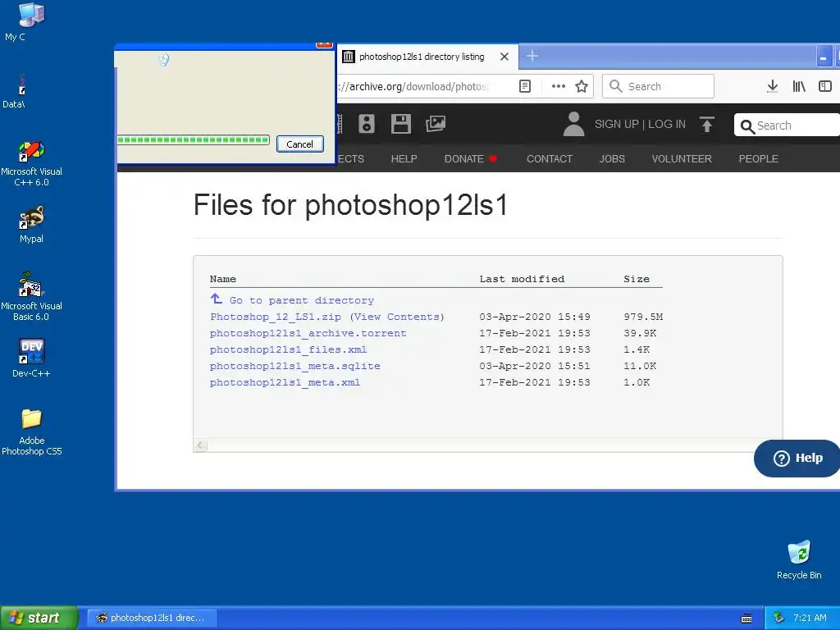Open Archive.org audio speaker icon
Viewport: 840px width, 630px height.
pos(367,124)
